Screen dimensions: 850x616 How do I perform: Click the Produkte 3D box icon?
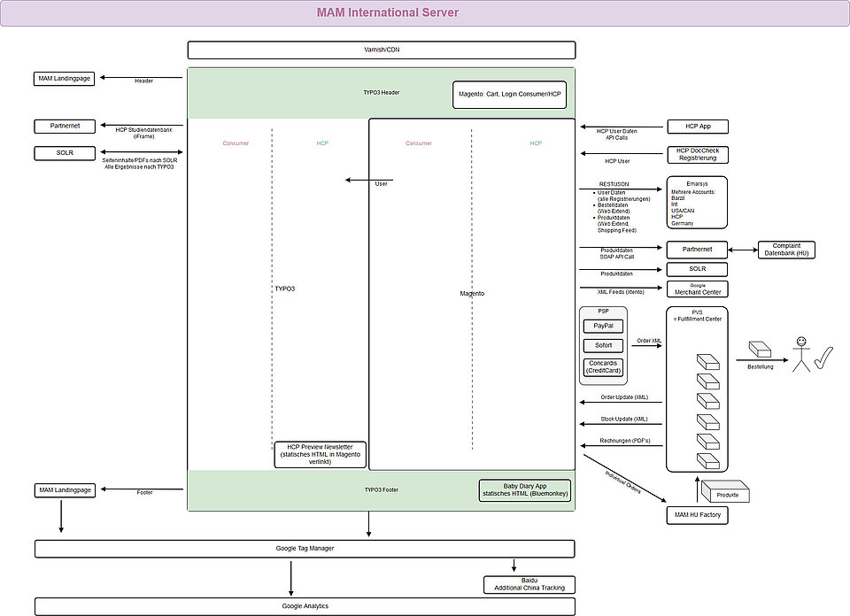tap(725, 491)
